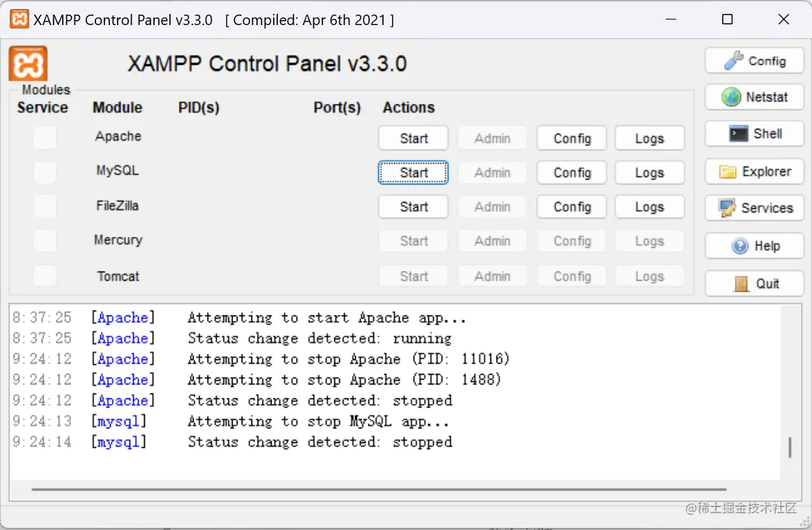Launch Shell with the terminal icon button
812x530 pixels.
click(754, 134)
